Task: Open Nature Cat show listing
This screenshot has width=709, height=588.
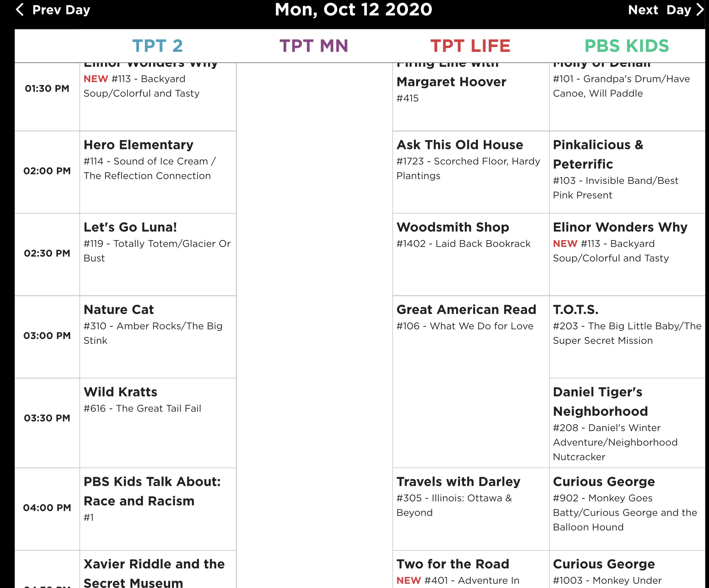Action: click(x=119, y=310)
